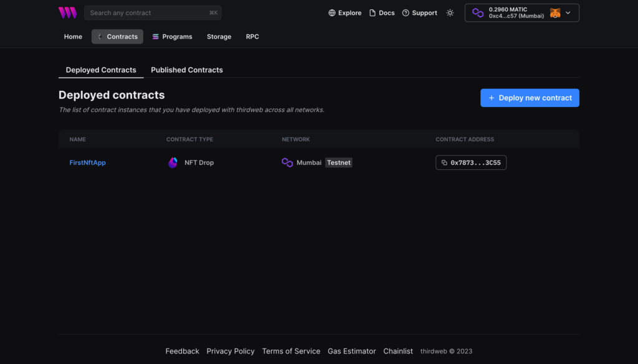Viewport: 638px width, 364px height.
Task: Open the Docs link
Action: tap(382, 13)
